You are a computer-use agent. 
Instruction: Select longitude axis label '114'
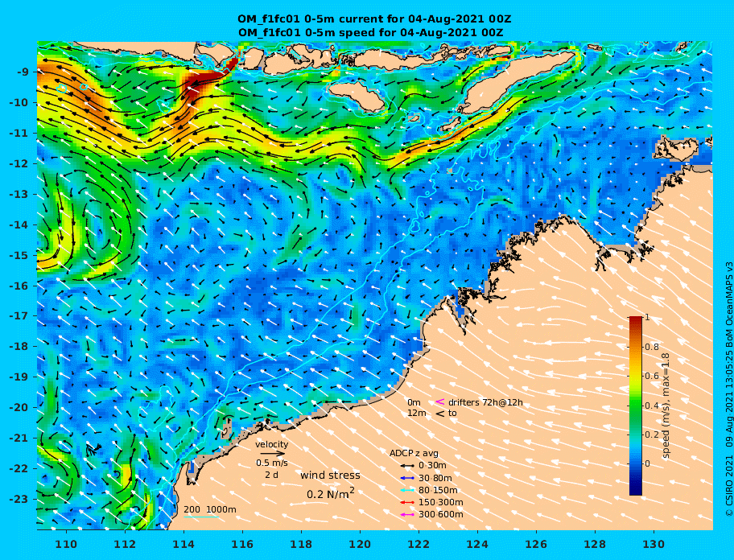(x=183, y=544)
